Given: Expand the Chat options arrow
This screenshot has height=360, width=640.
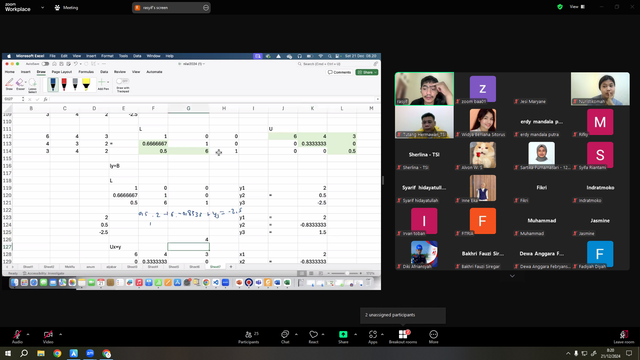Looking at the screenshot, I should [296, 334].
